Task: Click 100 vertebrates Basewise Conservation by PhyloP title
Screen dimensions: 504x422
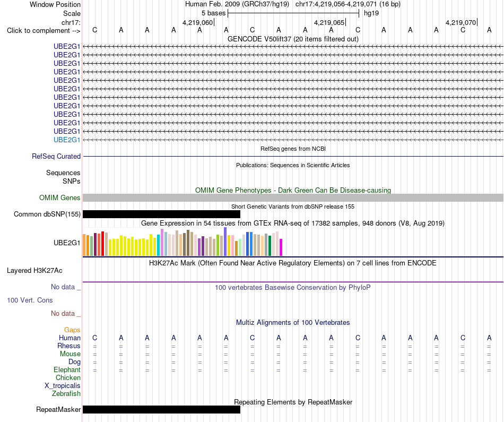Action: point(293,288)
